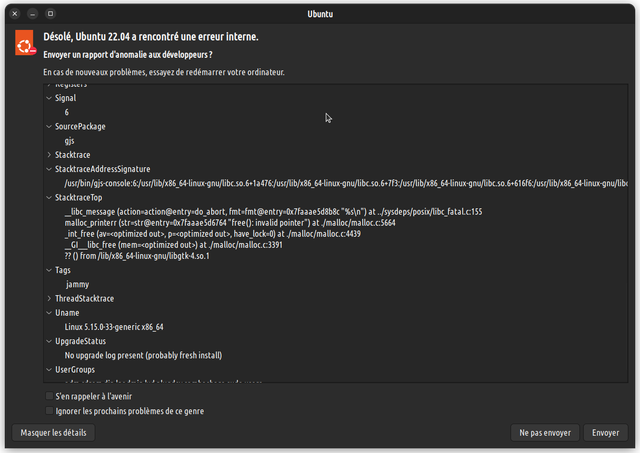
Task: Click the "SourcePackage" tree label
Action: (x=80, y=127)
